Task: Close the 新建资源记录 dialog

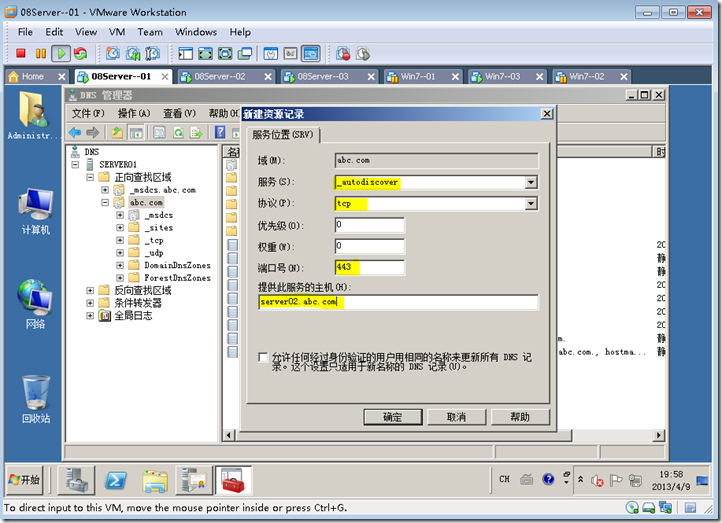Action: [547, 114]
